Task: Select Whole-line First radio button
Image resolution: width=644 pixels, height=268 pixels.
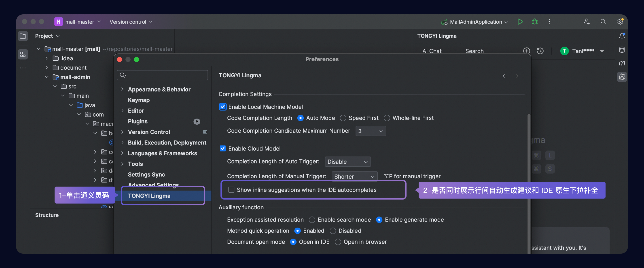Action: click(x=387, y=118)
